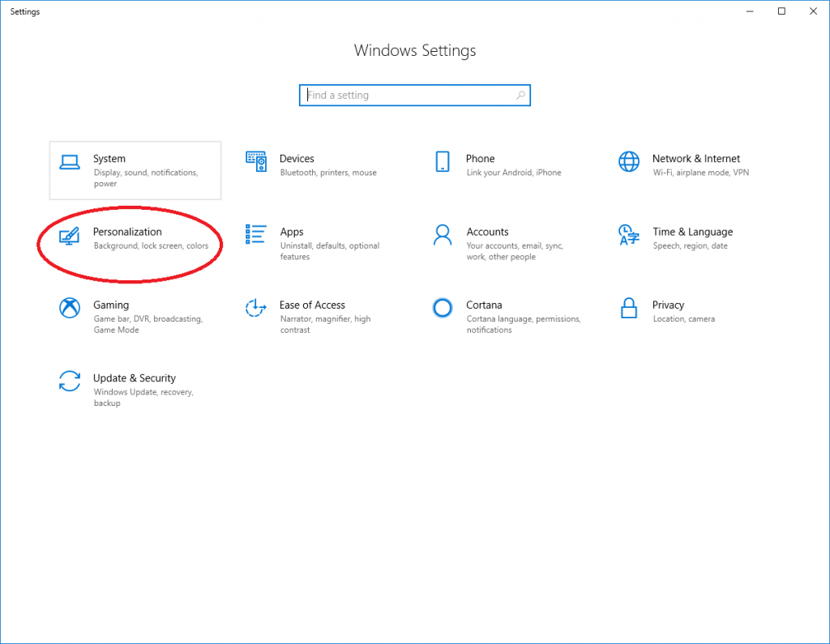Click 'Bluetooth, printers, mouse' text
Viewport: 830px width, 644px height.
point(328,173)
